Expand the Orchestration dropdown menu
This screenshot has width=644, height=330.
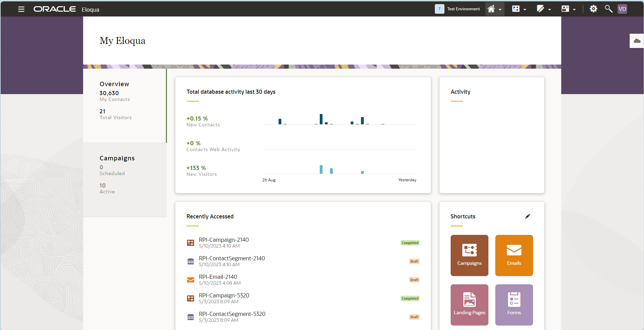[x=519, y=9]
